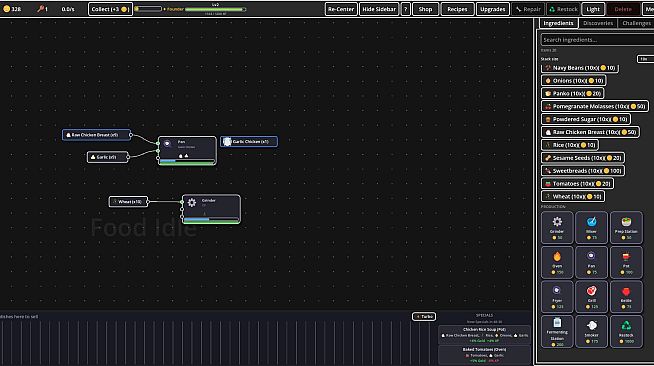Image resolution: width=654 pixels, height=366 pixels.
Task: Add a Grinder from the Production panel
Action: [557, 227]
